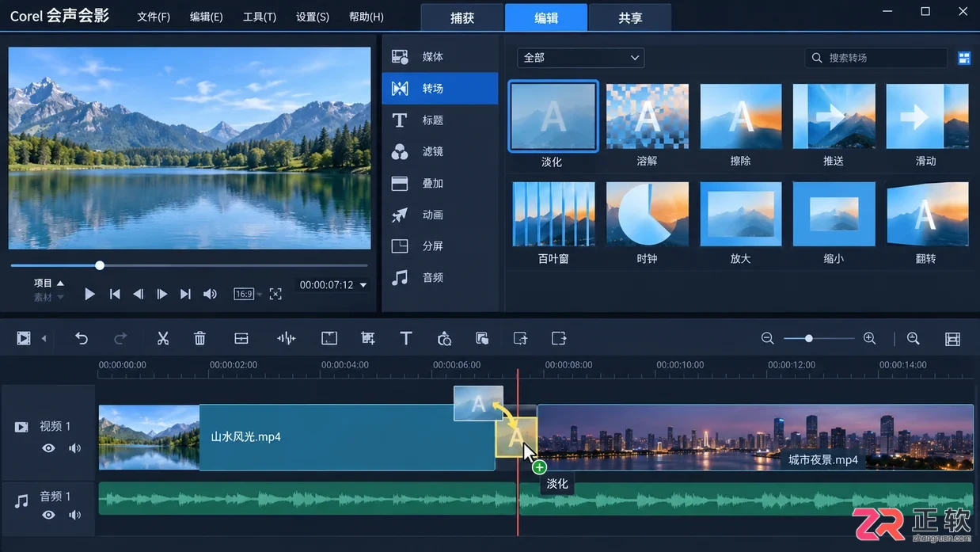
Task: Click the split clip icon next to trash
Action: (241, 339)
